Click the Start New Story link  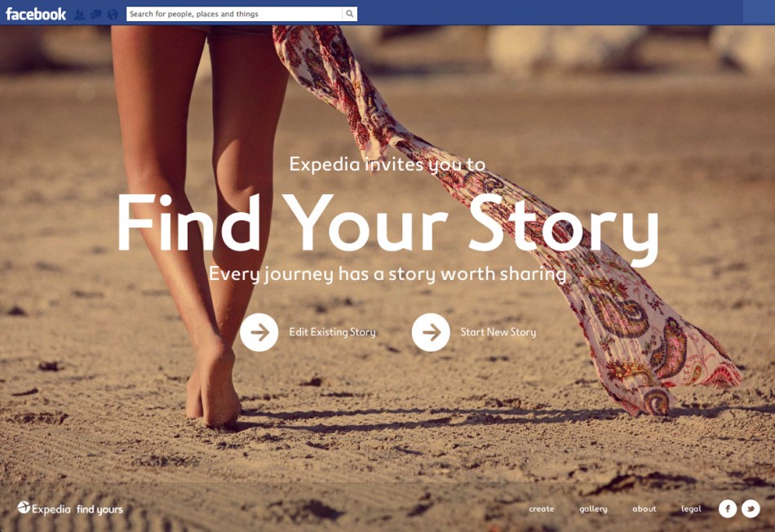click(x=498, y=332)
